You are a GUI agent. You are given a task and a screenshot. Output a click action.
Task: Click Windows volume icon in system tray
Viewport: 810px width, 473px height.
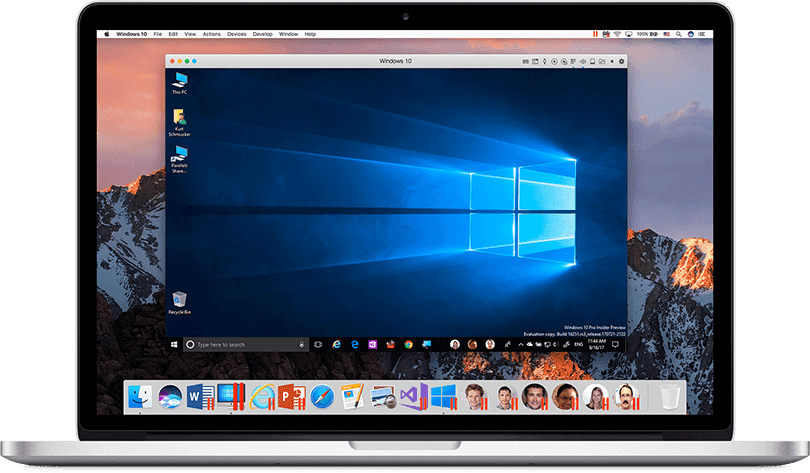pos(556,344)
